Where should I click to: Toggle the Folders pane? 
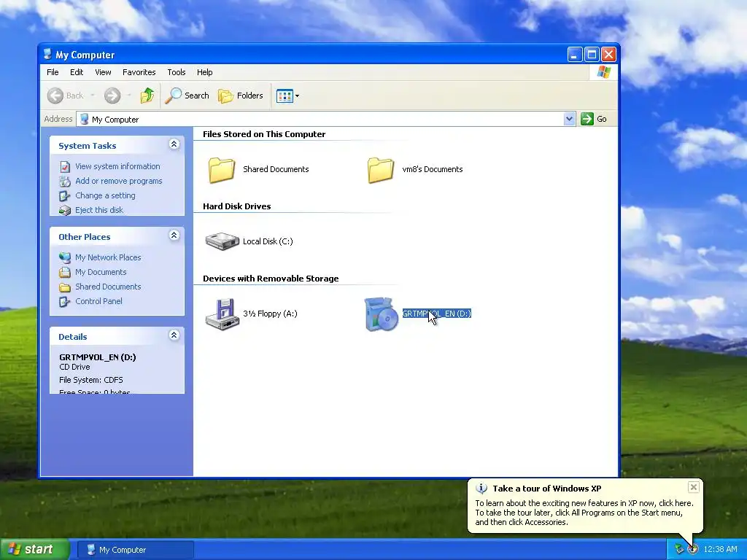tap(241, 96)
